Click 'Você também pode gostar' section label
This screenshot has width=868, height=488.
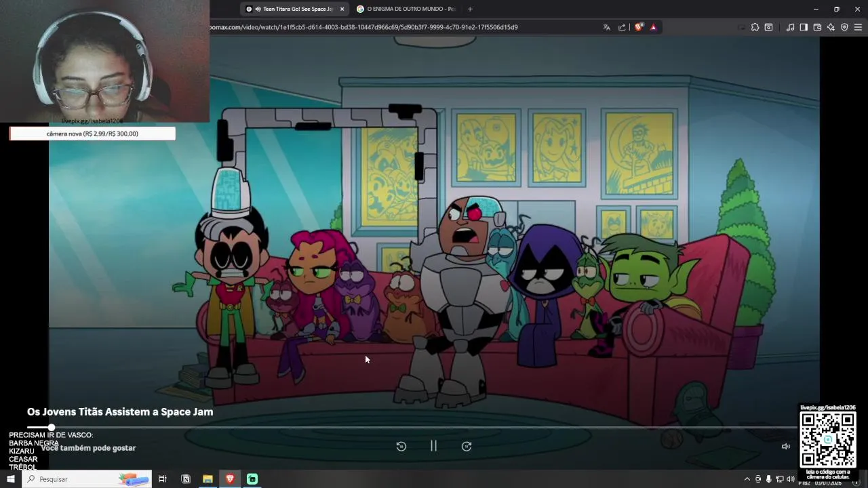pyautogui.click(x=88, y=448)
